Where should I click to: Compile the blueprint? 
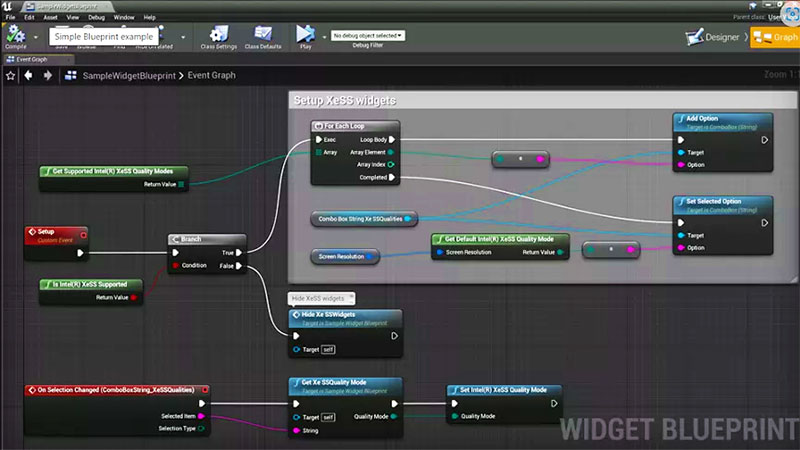pos(15,37)
